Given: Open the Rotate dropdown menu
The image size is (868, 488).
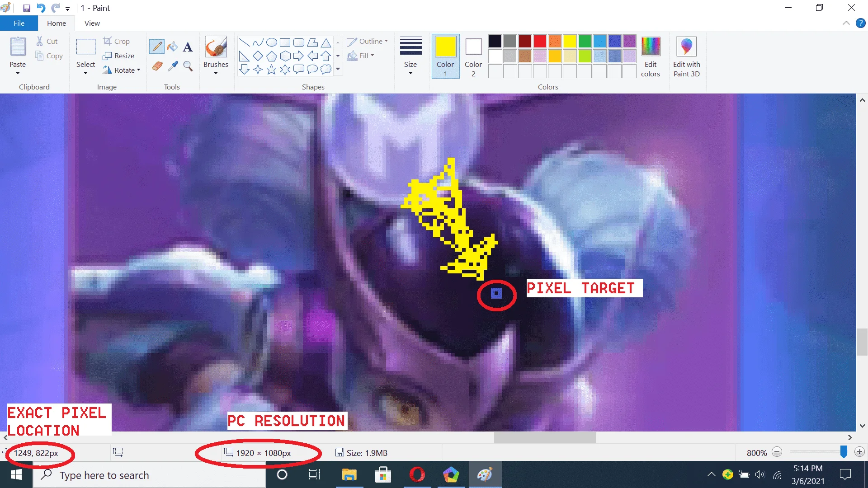Looking at the screenshot, I should click(x=138, y=70).
